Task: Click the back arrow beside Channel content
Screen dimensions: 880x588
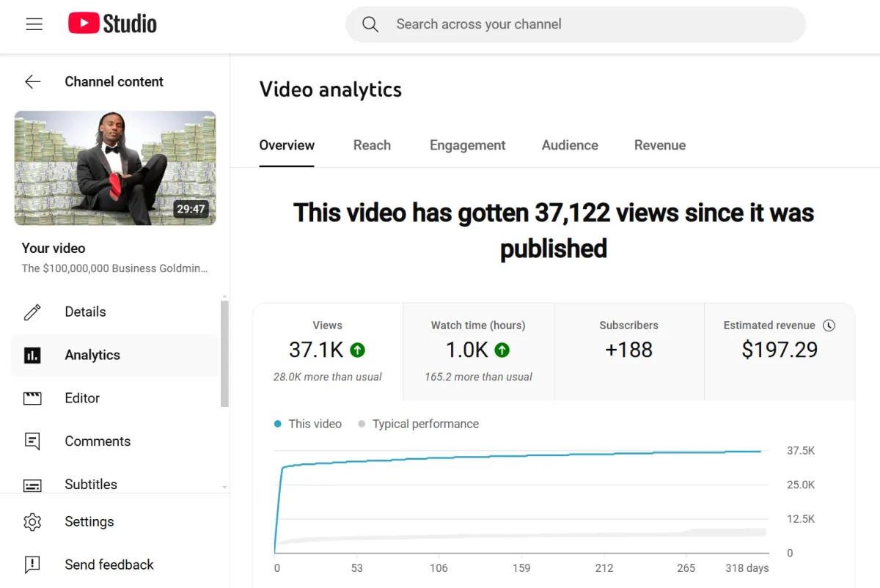Action: click(x=33, y=81)
